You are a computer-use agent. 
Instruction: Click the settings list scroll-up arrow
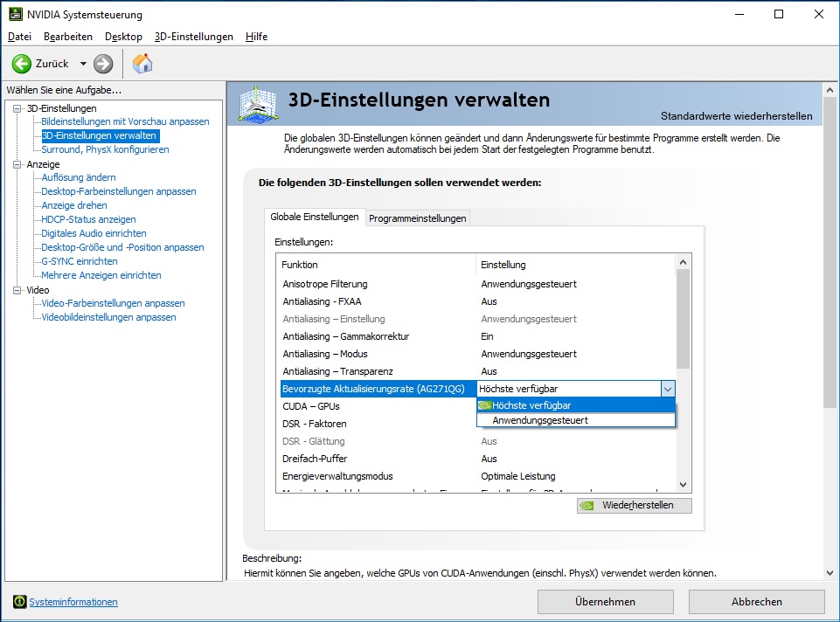click(683, 262)
